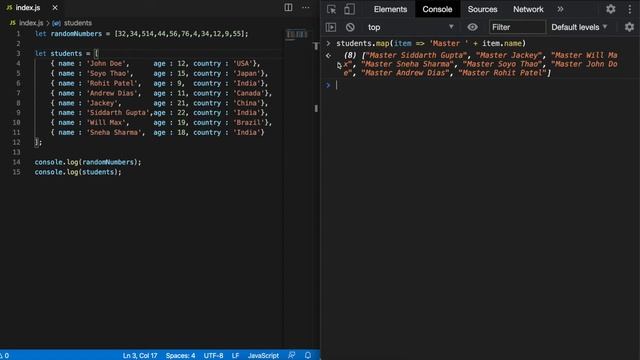The width and height of the screenshot is (640, 360).
Task: Show the console sidebar
Action: tap(331, 27)
